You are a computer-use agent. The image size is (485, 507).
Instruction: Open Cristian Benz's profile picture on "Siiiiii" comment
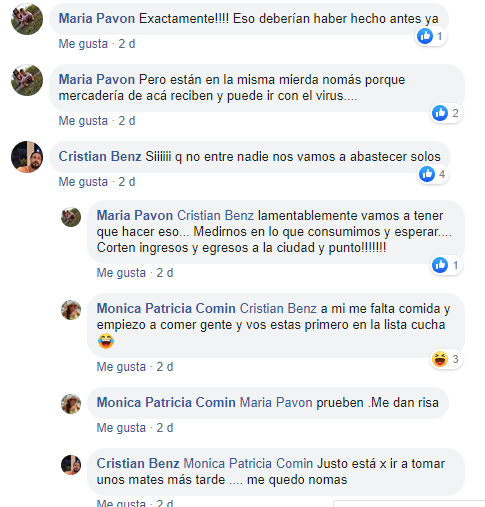coord(27,157)
